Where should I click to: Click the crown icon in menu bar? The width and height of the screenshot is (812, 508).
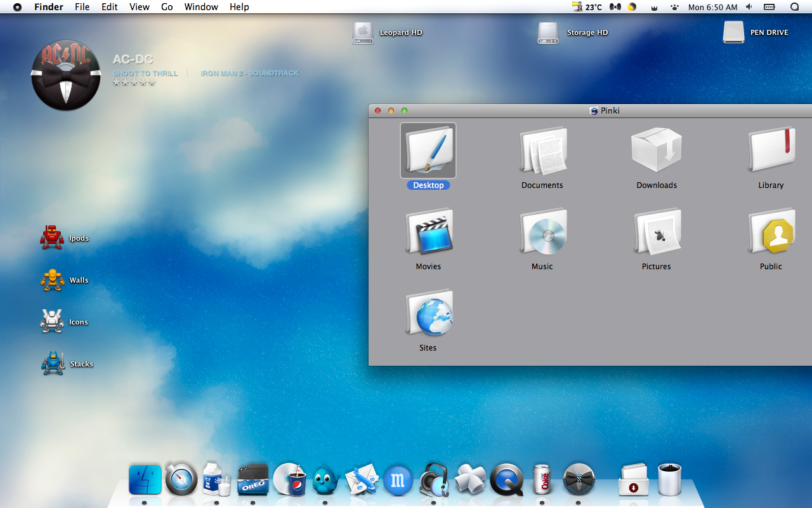[654, 8]
